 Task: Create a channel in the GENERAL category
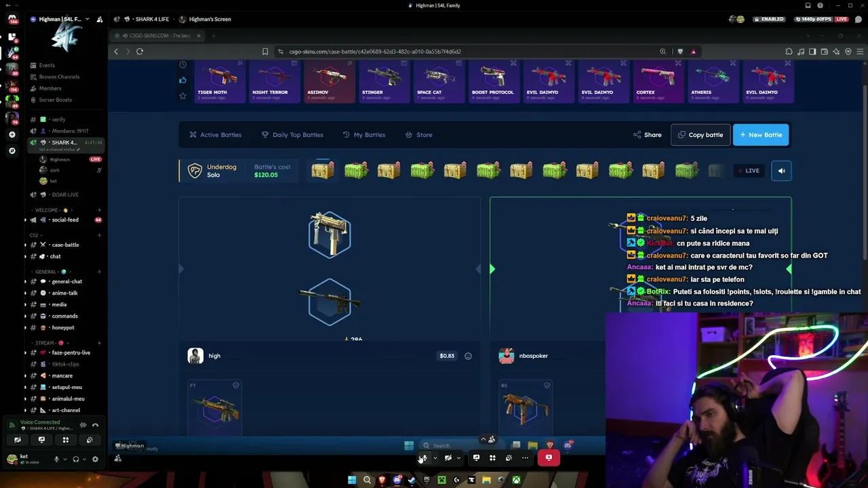[100, 272]
